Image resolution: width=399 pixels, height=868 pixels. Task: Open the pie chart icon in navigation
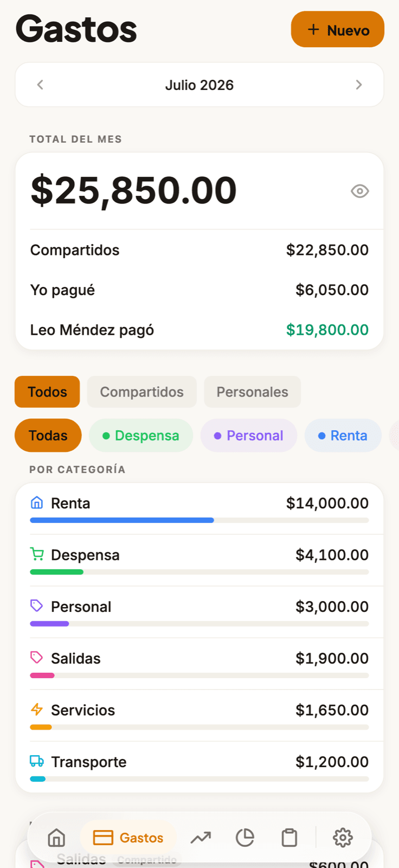pos(245,838)
